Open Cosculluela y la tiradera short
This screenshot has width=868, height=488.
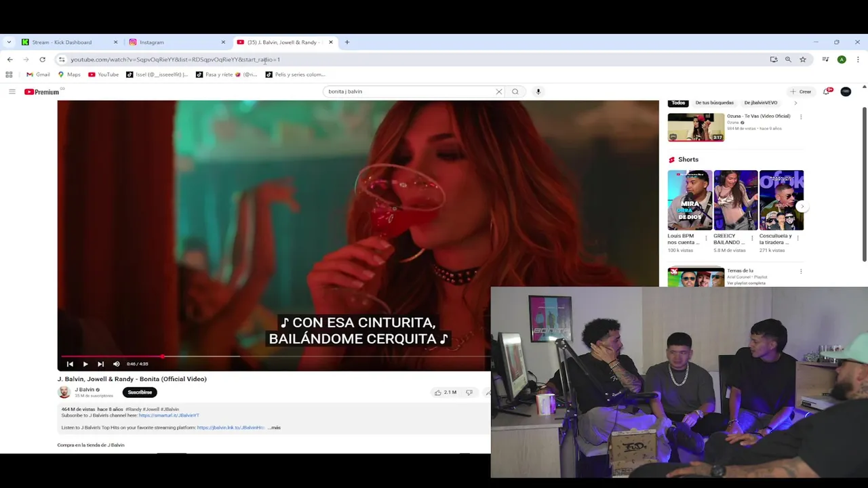click(x=781, y=200)
